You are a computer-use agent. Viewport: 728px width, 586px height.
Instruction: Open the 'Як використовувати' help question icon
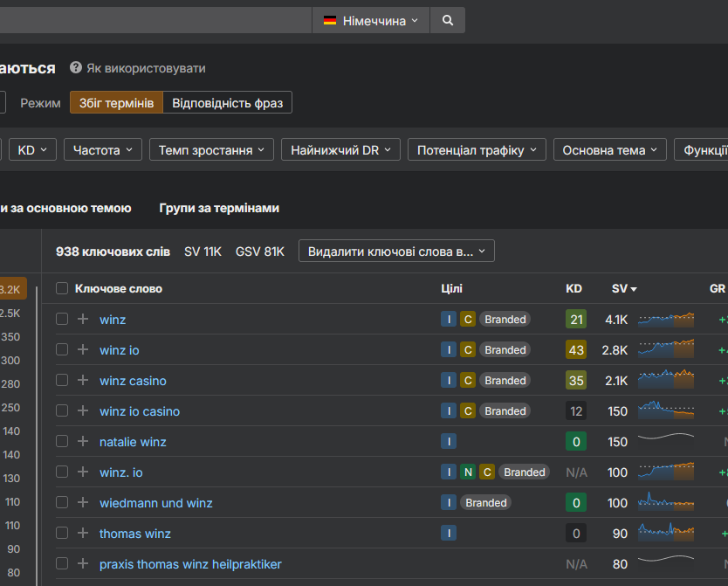point(76,68)
